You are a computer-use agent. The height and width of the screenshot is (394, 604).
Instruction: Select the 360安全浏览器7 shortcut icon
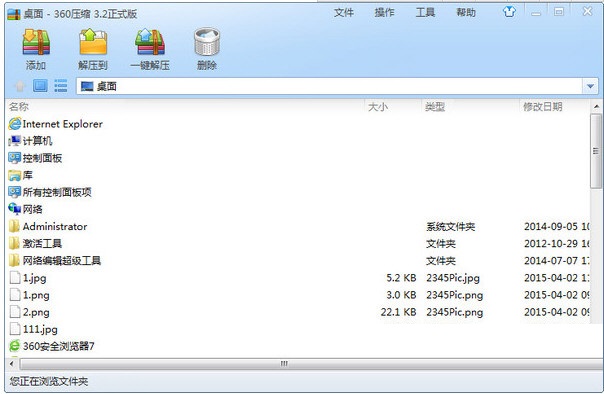click(15, 346)
